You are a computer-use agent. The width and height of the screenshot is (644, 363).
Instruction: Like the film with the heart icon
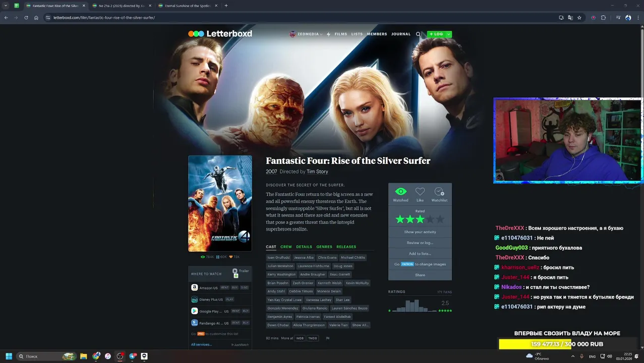point(420,192)
